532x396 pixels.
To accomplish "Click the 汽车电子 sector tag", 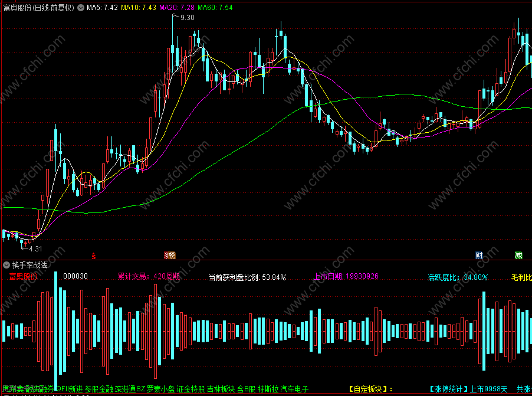I will [294, 389].
